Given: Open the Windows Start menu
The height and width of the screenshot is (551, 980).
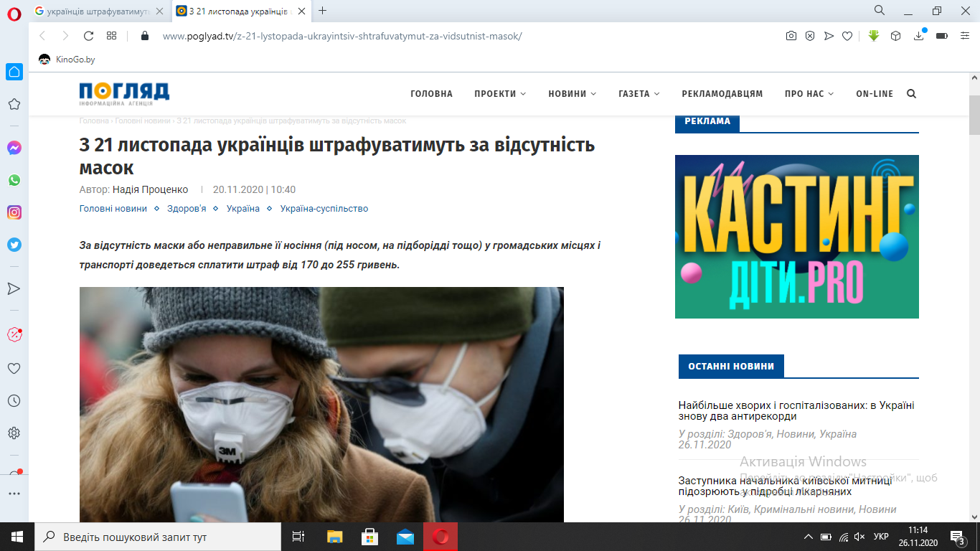Looking at the screenshot, I should (17, 537).
